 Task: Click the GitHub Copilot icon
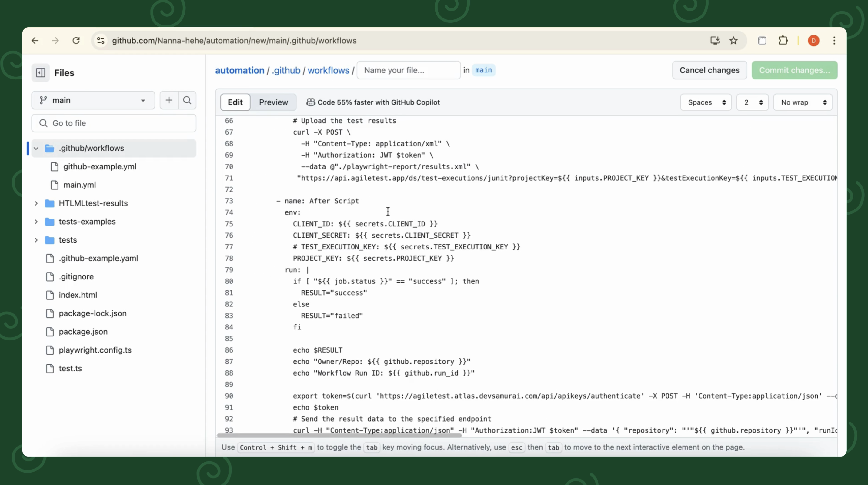[310, 102]
